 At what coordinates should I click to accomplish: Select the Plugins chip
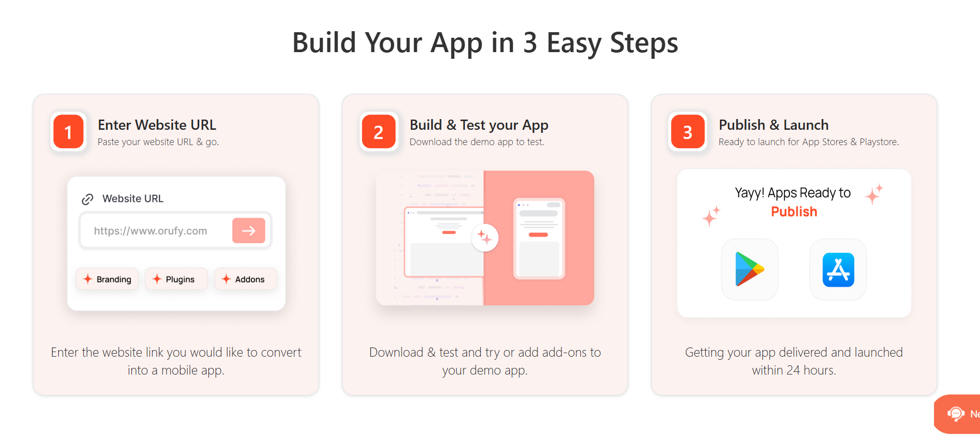pos(176,279)
